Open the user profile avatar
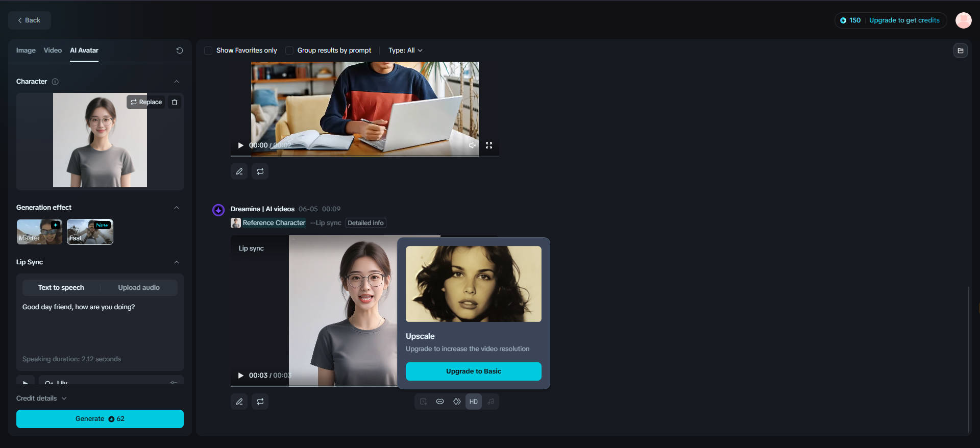 pos(964,20)
